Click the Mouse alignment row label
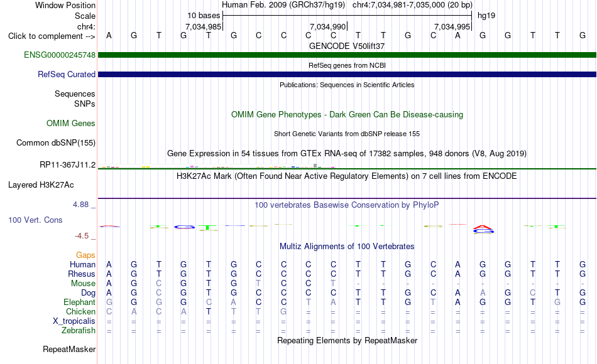 tap(83, 284)
